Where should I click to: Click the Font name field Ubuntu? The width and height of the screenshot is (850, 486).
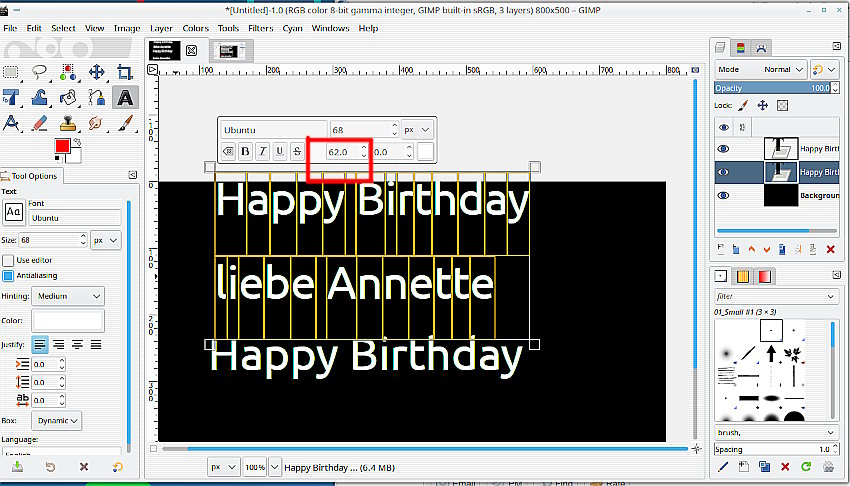pos(75,218)
